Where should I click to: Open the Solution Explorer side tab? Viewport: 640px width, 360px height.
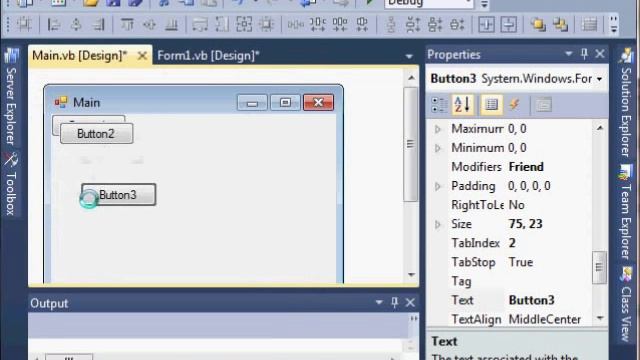tap(625, 103)
